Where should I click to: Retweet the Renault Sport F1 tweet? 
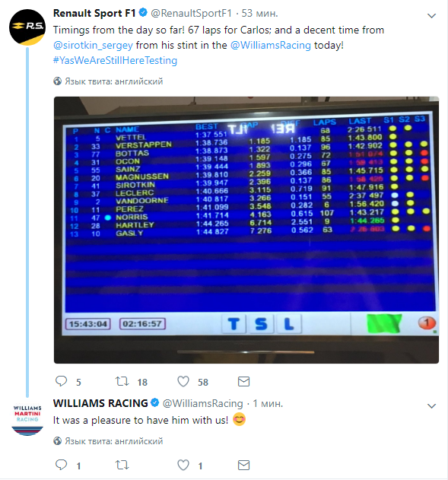tap(122, 381)
